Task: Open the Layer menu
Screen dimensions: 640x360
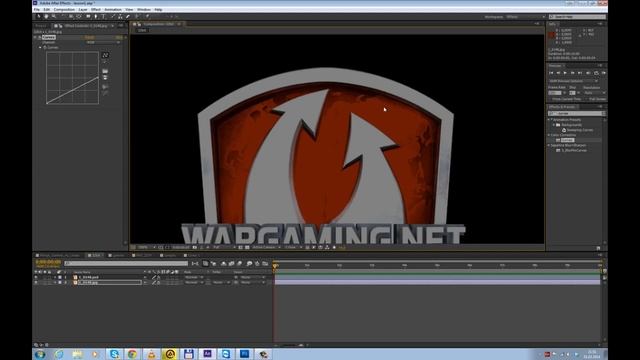Action: (83, 9)
